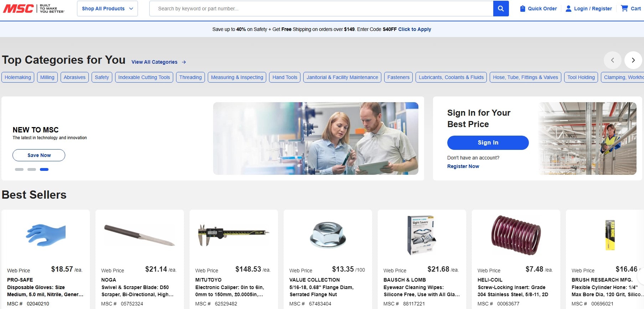
Task: Open the Flex-Hone cylinder hone image
Action: 610,235
